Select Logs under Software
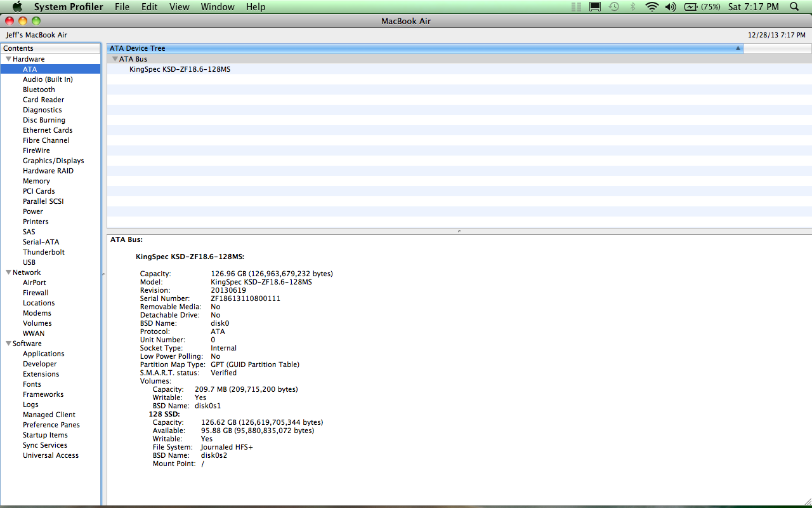Viewport: 812px width, 508px height. point(30,404)
